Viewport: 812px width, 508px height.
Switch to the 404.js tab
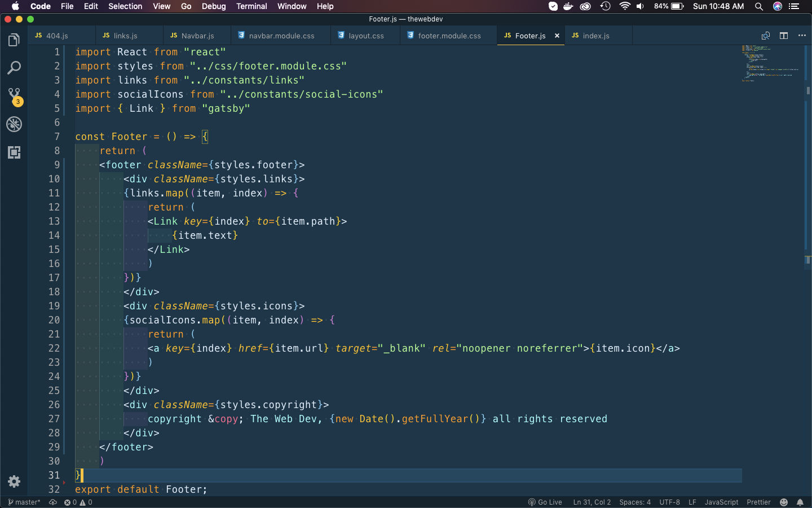point(61,36)
